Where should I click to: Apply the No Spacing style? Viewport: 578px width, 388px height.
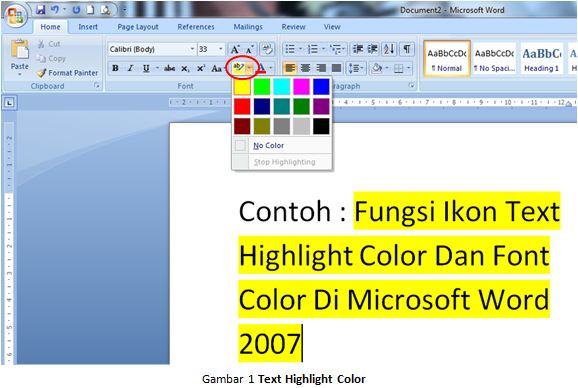tap(494, 59)
